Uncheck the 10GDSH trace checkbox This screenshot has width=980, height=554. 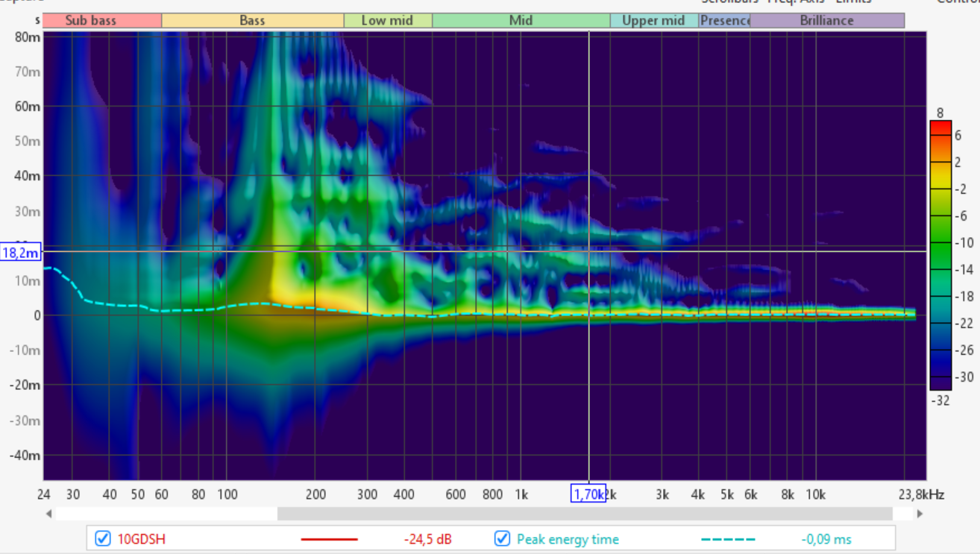coord(103,538)
